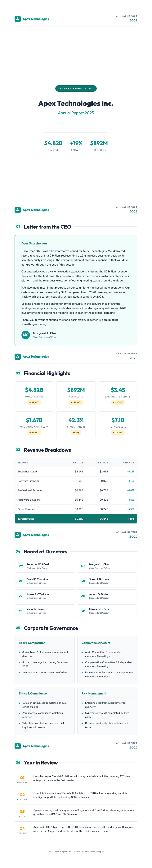The height and width of the screenshot is (868, 152).
Task: Click the Committee Structure card heading
Action: tap(96, 643)
